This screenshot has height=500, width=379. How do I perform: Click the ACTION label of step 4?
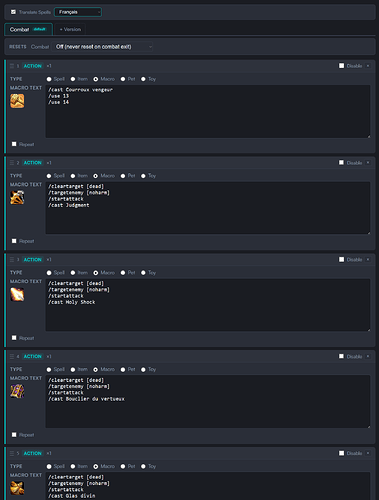pyautogui.click(x=33, y=356)
